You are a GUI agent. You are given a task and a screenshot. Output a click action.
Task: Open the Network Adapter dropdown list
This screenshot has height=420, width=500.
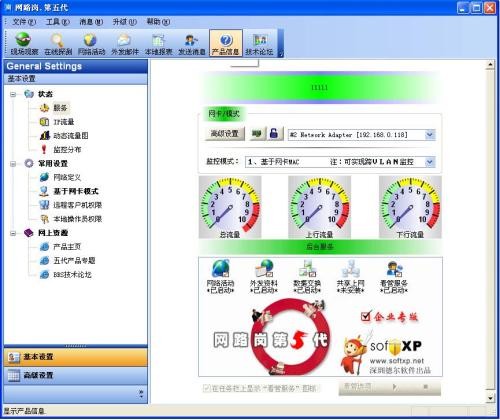[x=430, y=135]
